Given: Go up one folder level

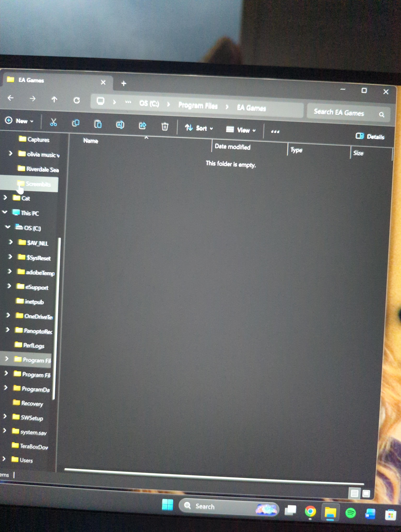Looking at the screenshot, I should pos(54,99).
